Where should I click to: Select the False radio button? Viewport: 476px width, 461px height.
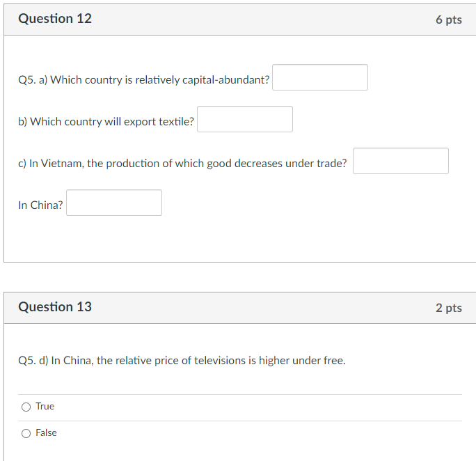coord(26,433)
